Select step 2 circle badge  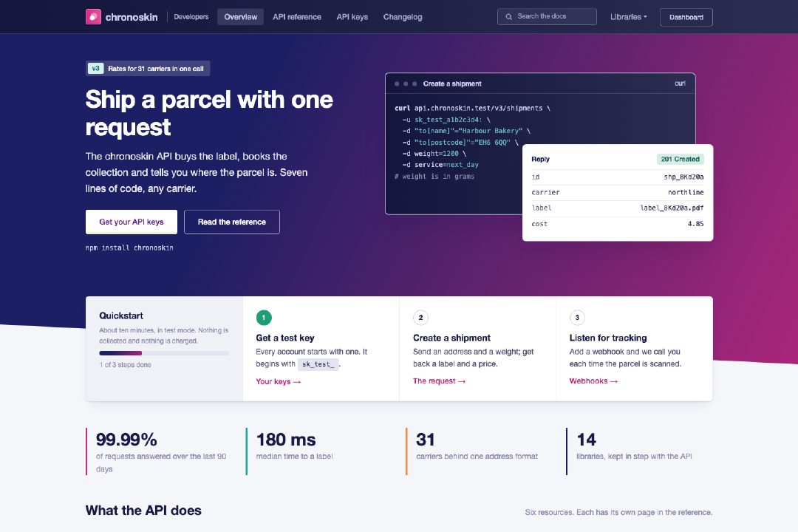(x=420, y=318)
